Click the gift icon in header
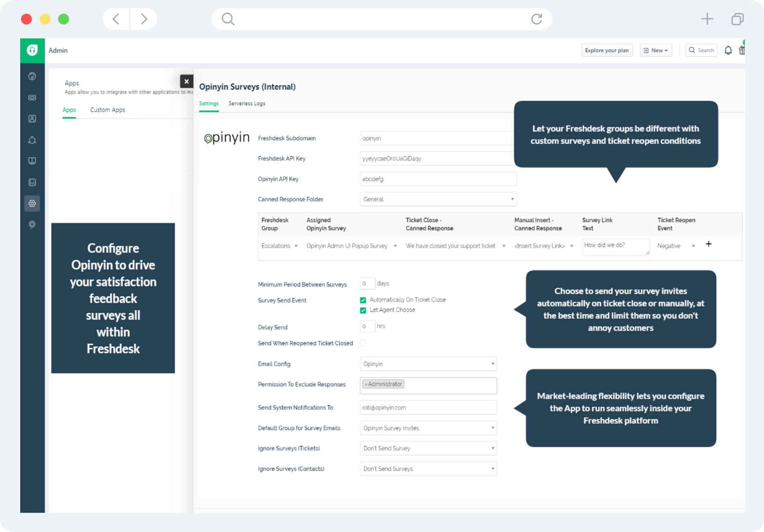The width and height of the screenshot is (764, 532). pos(741,50)
